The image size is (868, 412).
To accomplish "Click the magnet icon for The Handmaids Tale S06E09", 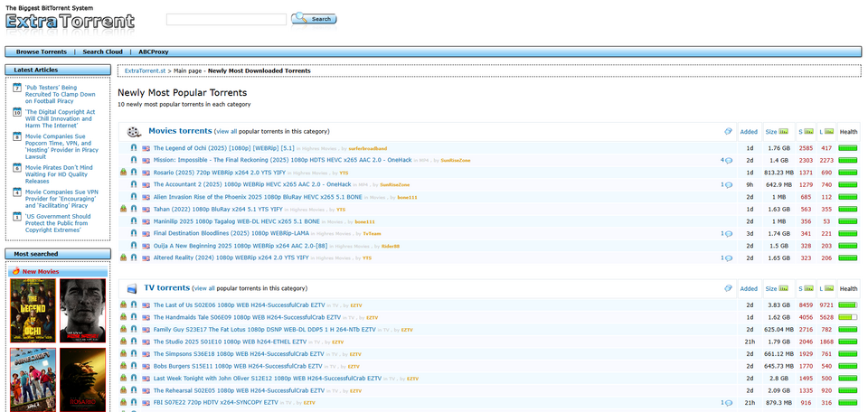I will coord(134,317).
